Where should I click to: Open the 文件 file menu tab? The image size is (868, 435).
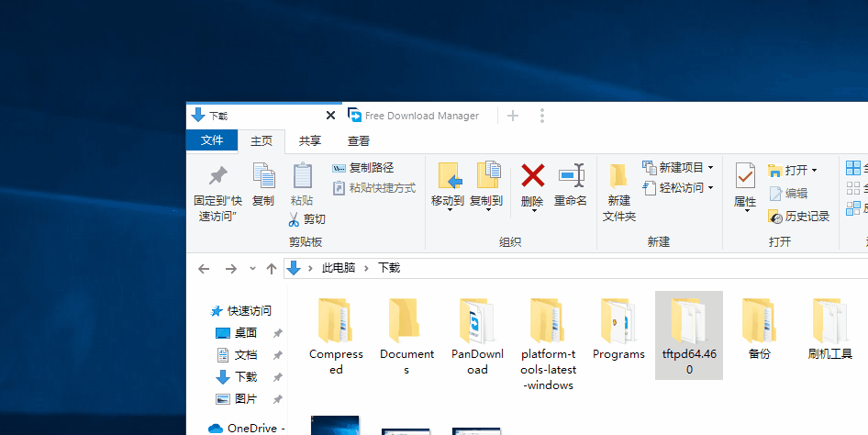pyautogui.click(x=212, y=140)
